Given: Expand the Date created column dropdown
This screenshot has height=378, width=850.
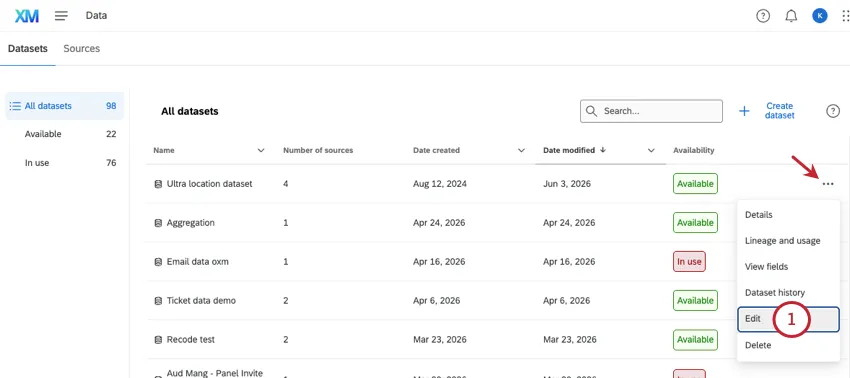Looking at the screenshot, I should pos(521,151).
